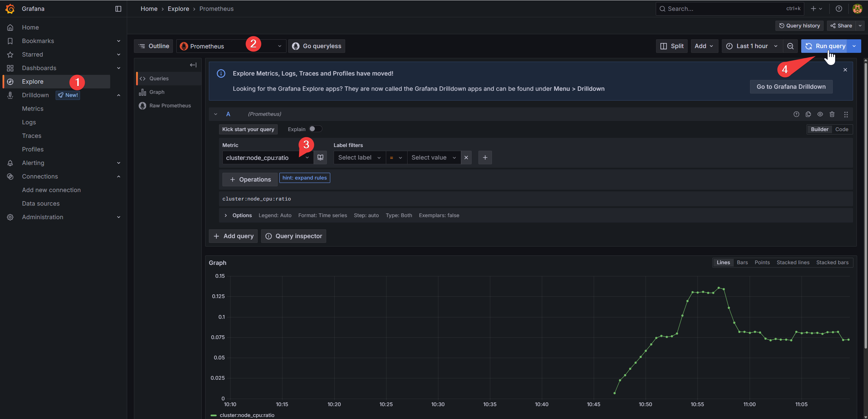Select Raw Prometheus in outline panel

pyautogui.click(x=169, y=106)
